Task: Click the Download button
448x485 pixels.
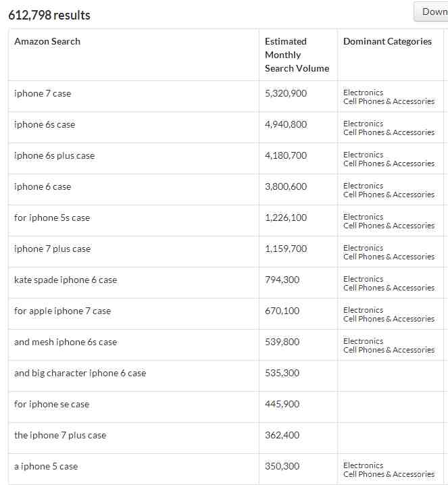Action: [431, 11]
